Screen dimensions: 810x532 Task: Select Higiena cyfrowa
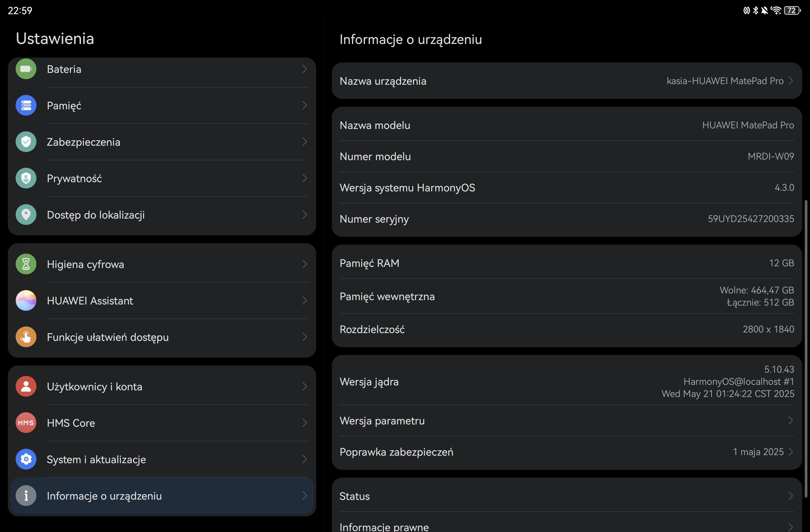pos(162,264)
